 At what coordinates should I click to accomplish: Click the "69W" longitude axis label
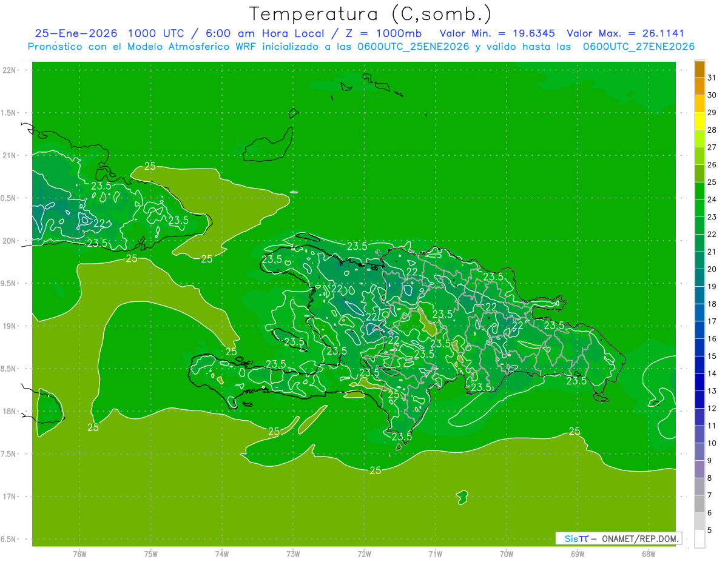pos(578,554)
